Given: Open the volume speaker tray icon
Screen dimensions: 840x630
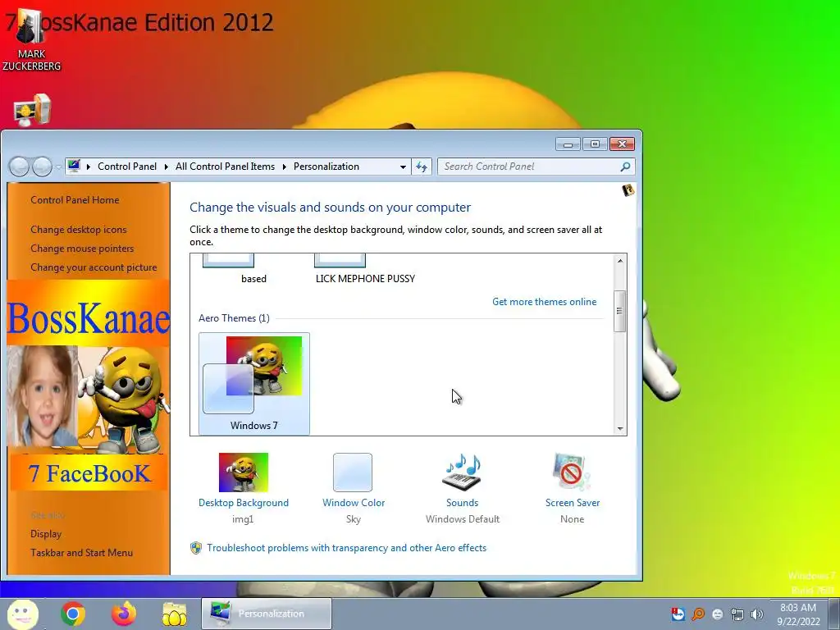Looking at the screenshot, I should pos(757,614).
